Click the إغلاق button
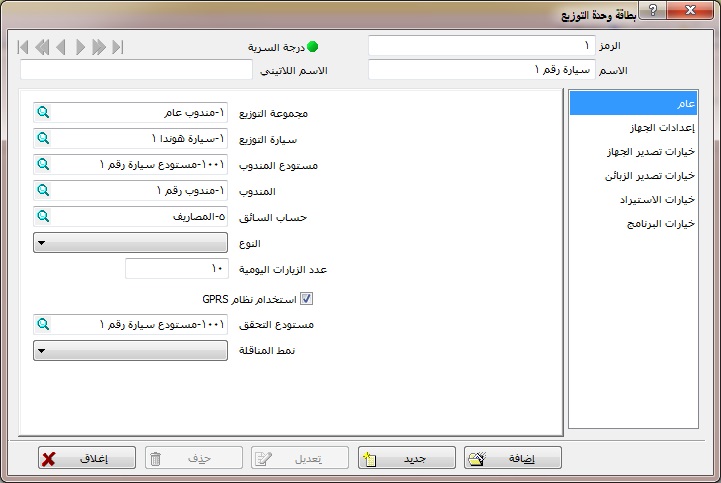This screenshot has height=483, width=721. click(x=87, y=458)
